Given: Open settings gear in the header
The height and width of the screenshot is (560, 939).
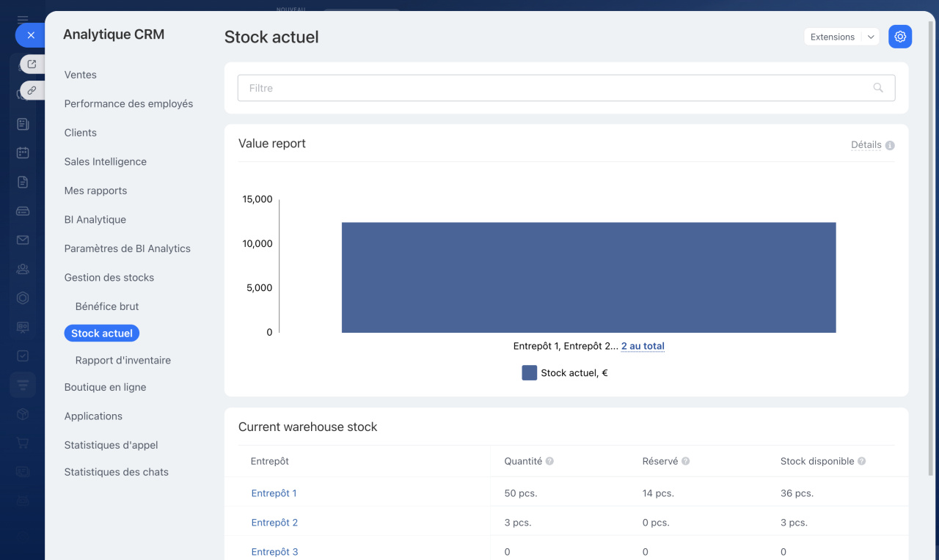Looking at the screenshot, I should click(900, 37).
